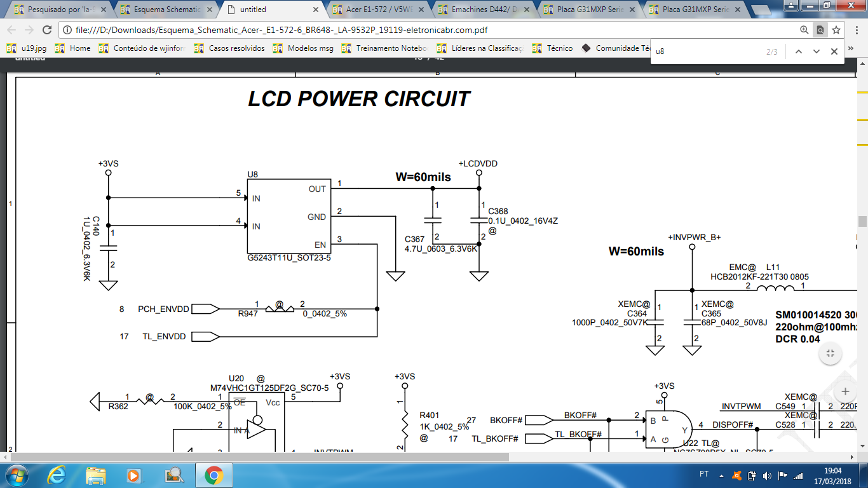Viewport: 868px width, 488px height.
Task: Open 'Modelos msg' bookmark
Action: (303, 48)
